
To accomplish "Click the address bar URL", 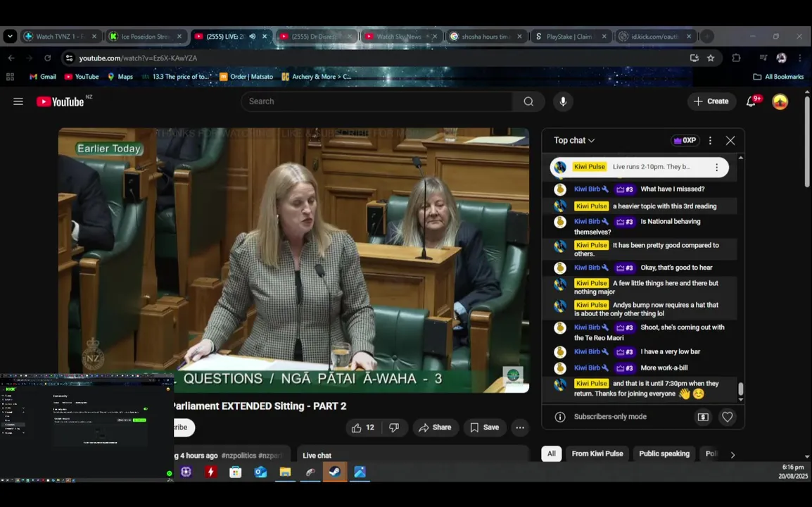I will (x=138, y=58).
